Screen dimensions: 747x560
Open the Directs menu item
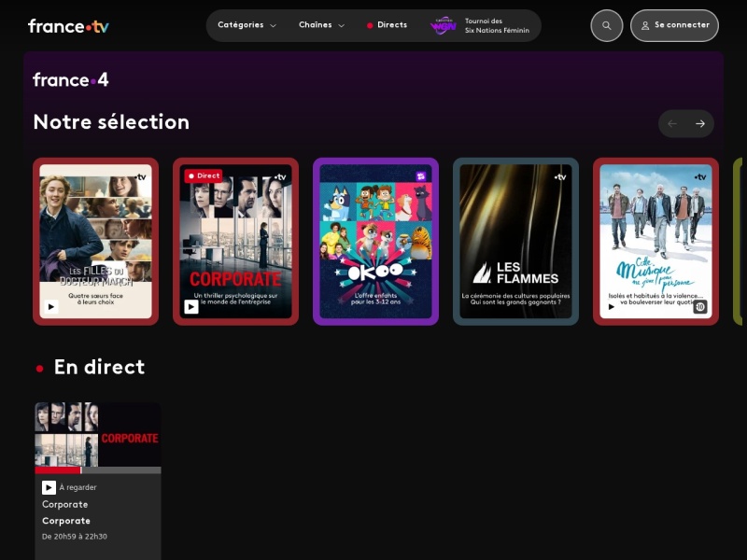387,25
